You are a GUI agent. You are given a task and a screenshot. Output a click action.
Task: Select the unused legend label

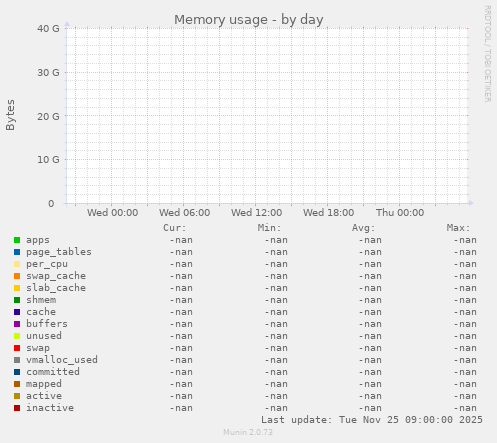(44, 336)
